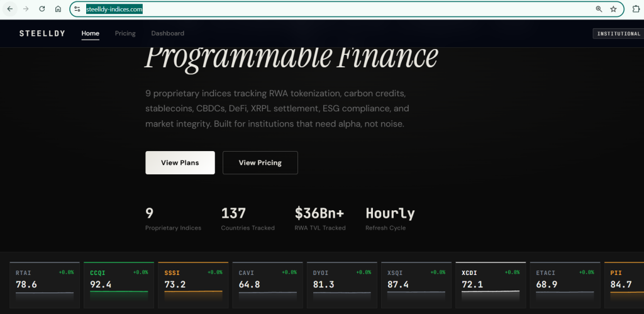Click the 'Countries Tracked' label

[248, 228]
